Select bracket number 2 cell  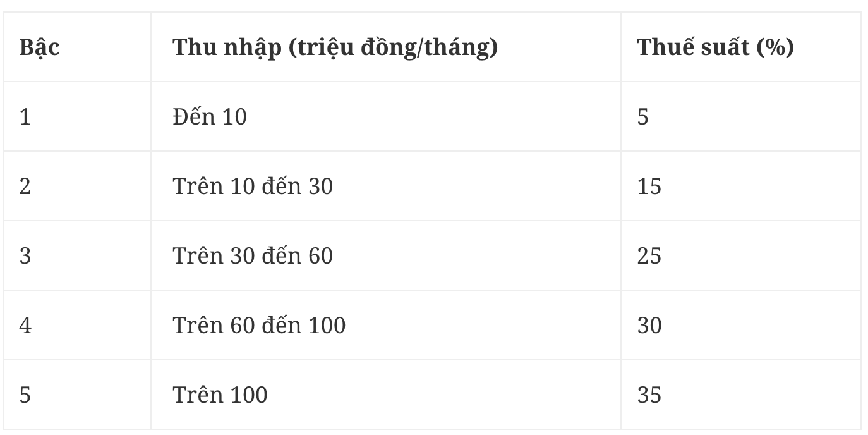(25, 187)
